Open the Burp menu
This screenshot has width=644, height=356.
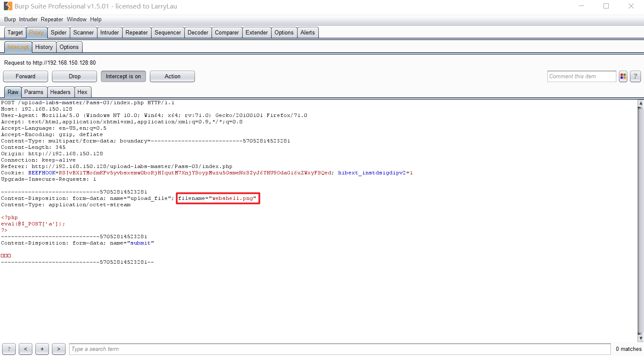tap(10, 19)
